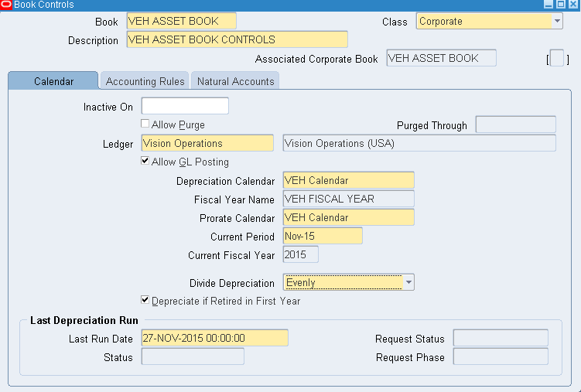Click the Prorate Calendar field
Screen dimensions: 581x392
pyautogui.click(x=348, y=217)
